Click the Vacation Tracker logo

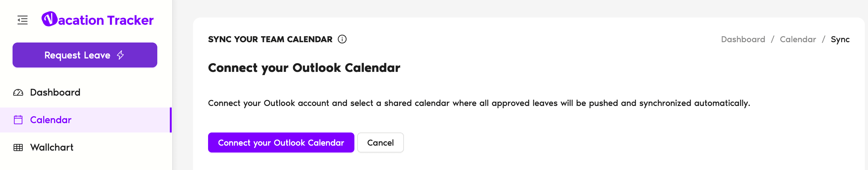coord(49,19)
